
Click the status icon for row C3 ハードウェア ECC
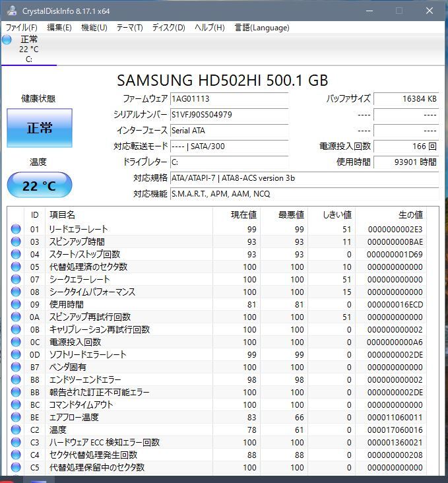click(16, 442)
